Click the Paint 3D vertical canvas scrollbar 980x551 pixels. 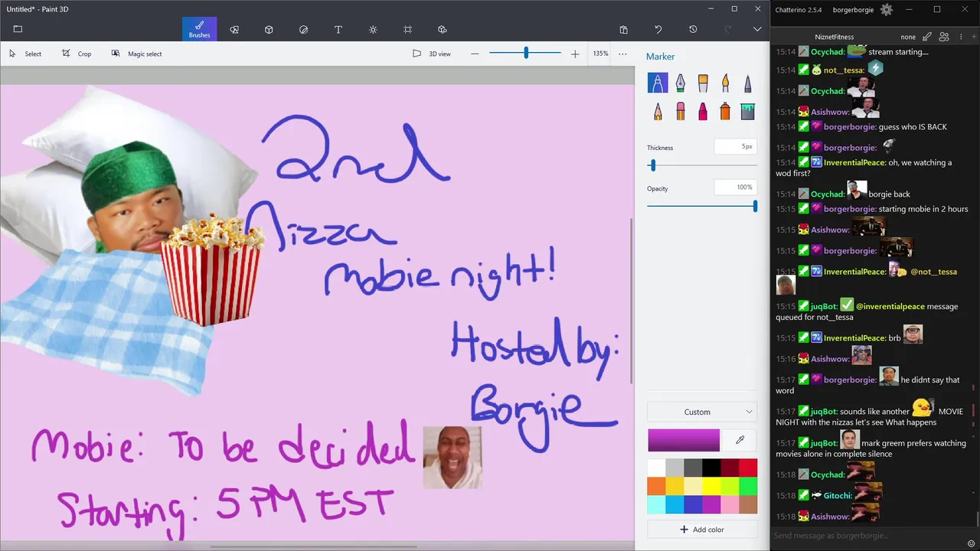click(x=632, y=300)
